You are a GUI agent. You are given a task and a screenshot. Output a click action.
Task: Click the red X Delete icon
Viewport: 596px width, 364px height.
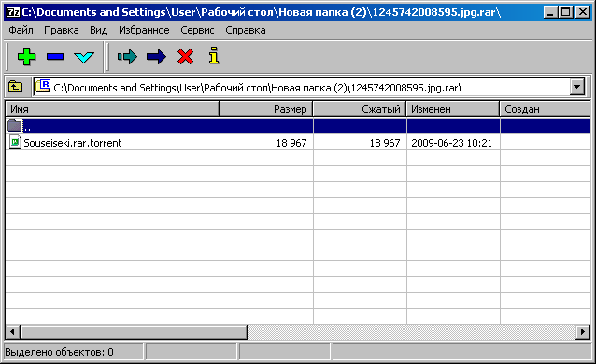tap(185, 57)
